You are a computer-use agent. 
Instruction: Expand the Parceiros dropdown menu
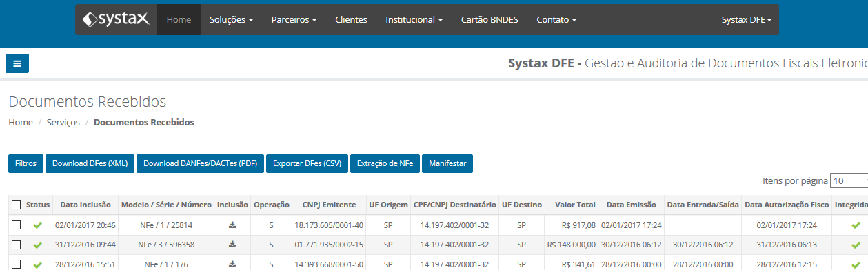tap(294, 20)
